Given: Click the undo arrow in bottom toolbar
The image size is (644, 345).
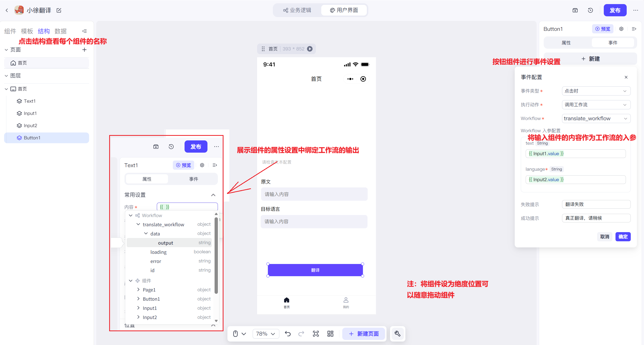Looking at the screenshot, I should click(x=288, y=334).
